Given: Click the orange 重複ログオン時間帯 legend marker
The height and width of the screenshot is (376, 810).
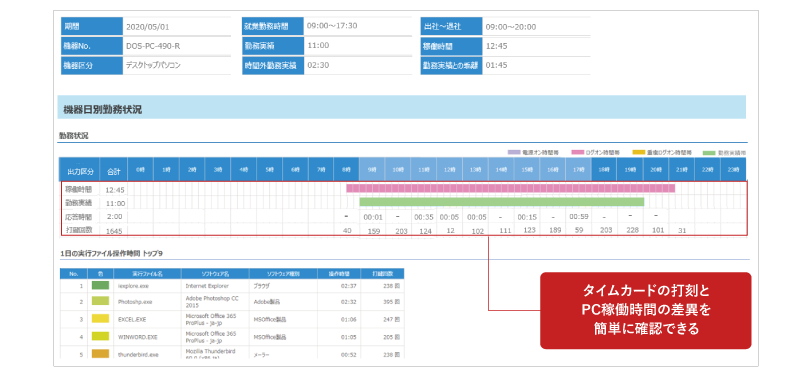Looking at the screenshot, I should pos(638,153).
